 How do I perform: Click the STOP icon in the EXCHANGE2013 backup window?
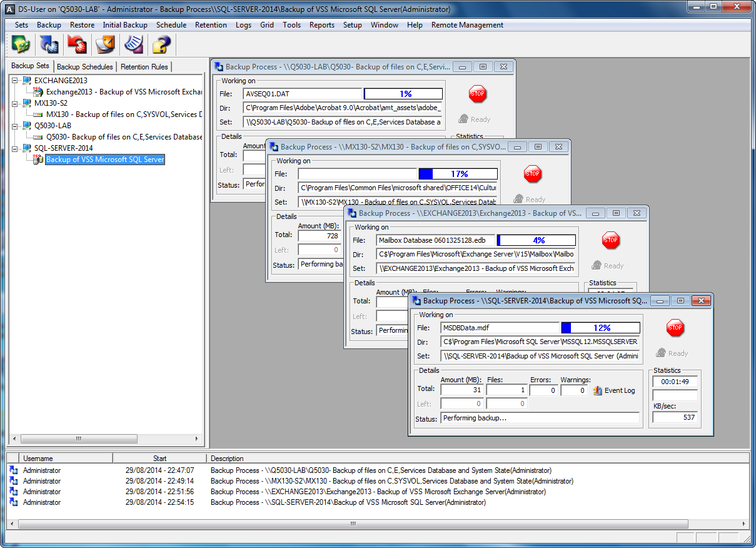611,240
